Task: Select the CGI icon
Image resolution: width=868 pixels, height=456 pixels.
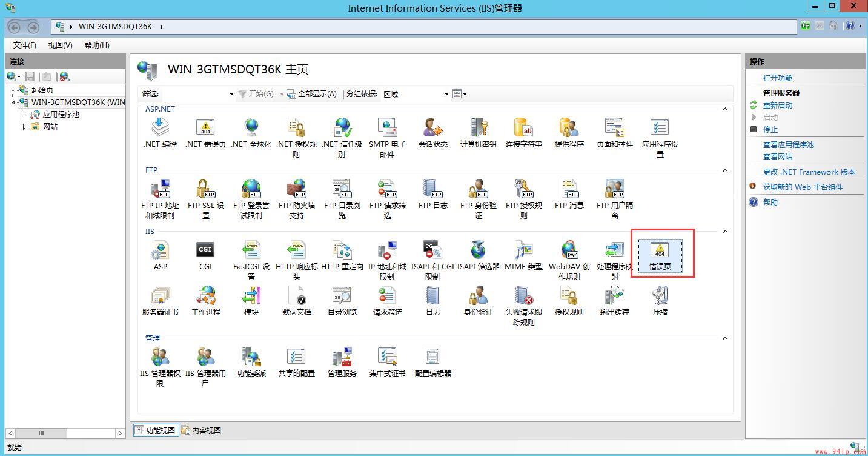Action: [205, 255]
